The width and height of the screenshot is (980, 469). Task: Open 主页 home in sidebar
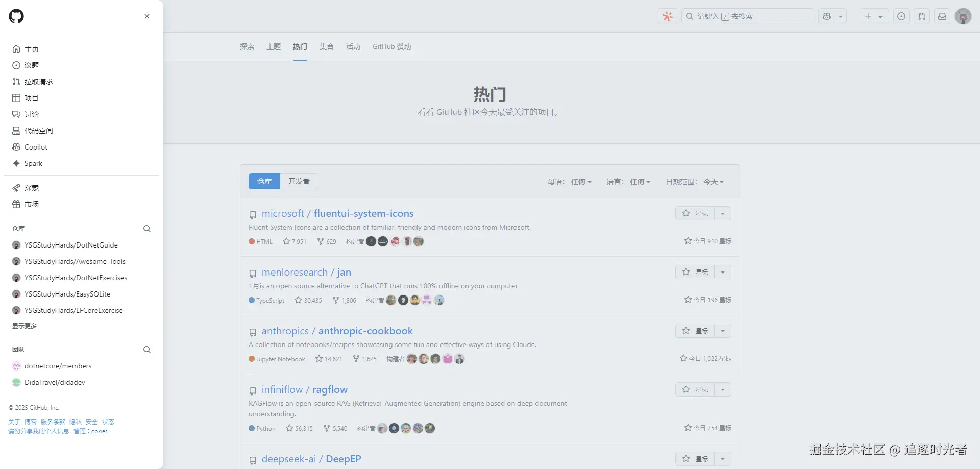(x=82, y=49)
